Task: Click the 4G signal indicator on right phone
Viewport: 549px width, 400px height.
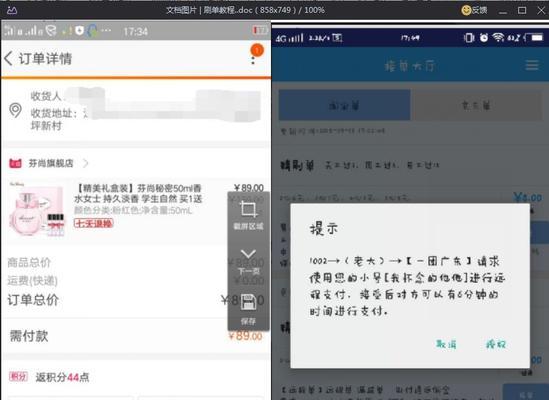Action: [x=289, y=37]
